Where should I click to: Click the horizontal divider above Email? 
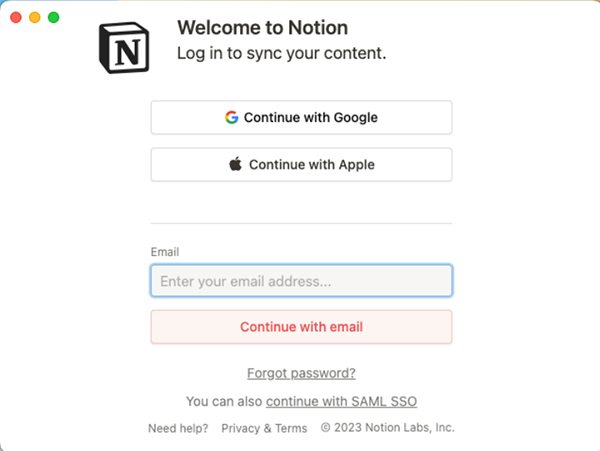click(301, 223)
